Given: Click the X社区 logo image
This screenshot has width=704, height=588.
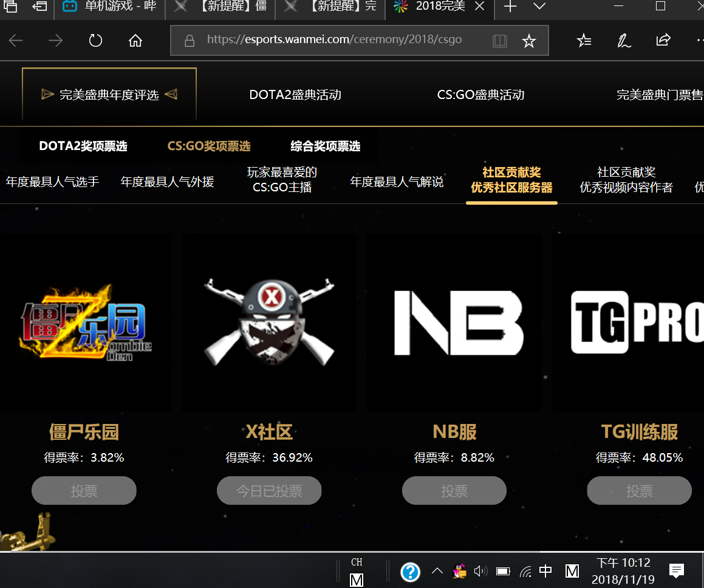Looking at the screenshot, I should point(269,321).
